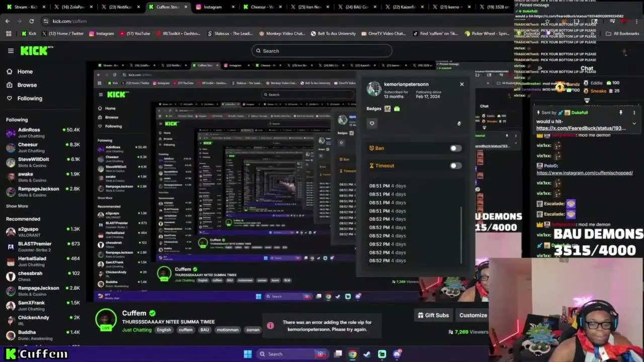Open AdinRoss channel in Following list

click(43, 133)
